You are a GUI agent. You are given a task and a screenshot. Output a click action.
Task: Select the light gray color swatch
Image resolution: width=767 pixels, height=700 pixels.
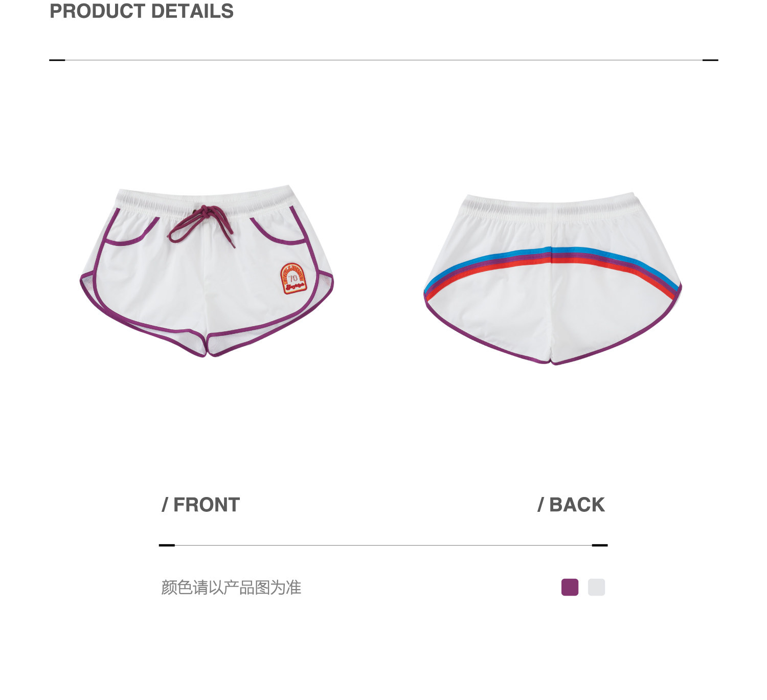(596, 587)
